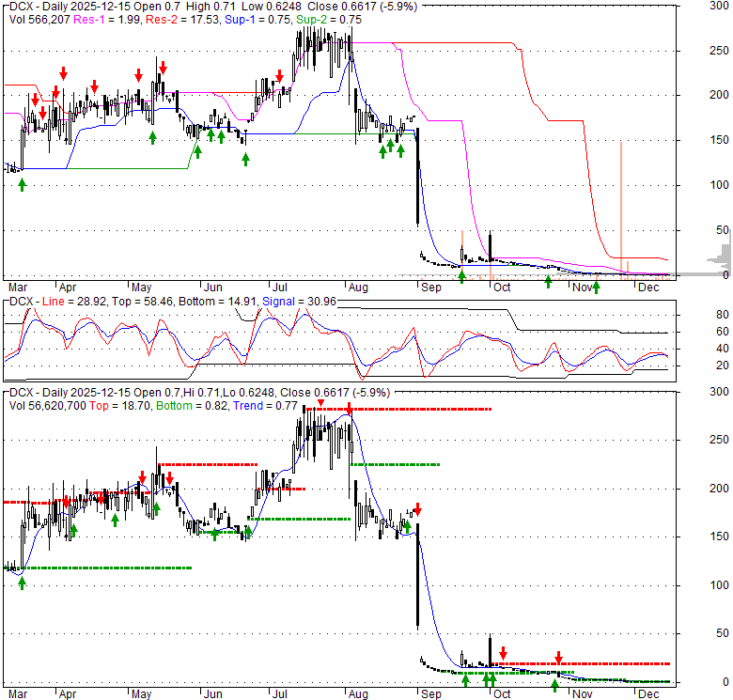
Task: Click the red sell arrow above July, top chart
Action: click(x=280, y=76)
